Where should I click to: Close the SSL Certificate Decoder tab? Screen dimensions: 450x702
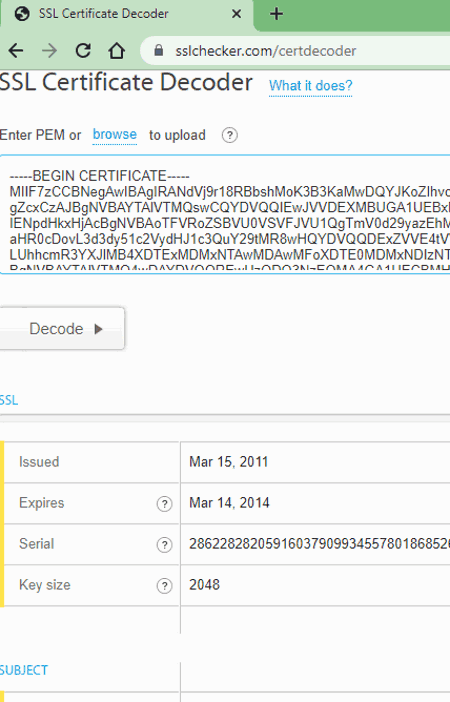[x=236, y=14]
